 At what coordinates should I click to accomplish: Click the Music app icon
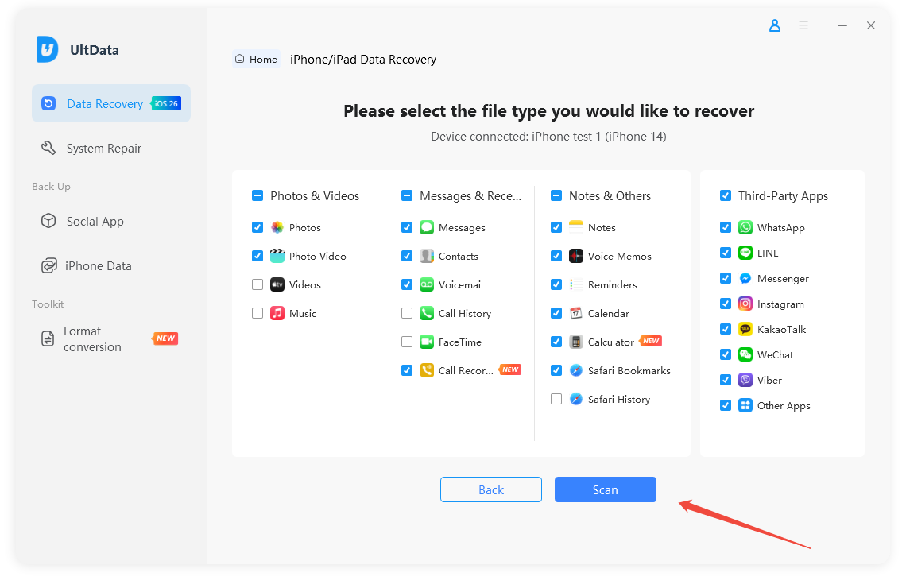(x=277, y=313)
